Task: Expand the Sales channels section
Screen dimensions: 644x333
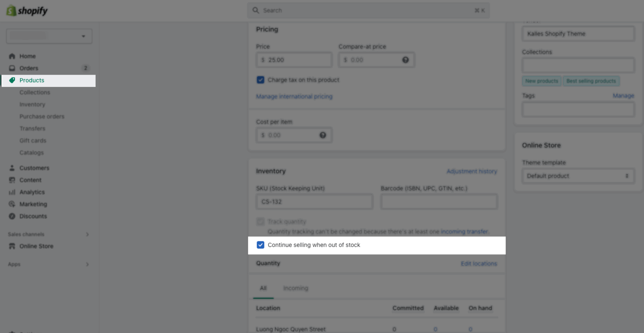Action: pos(87,234)
